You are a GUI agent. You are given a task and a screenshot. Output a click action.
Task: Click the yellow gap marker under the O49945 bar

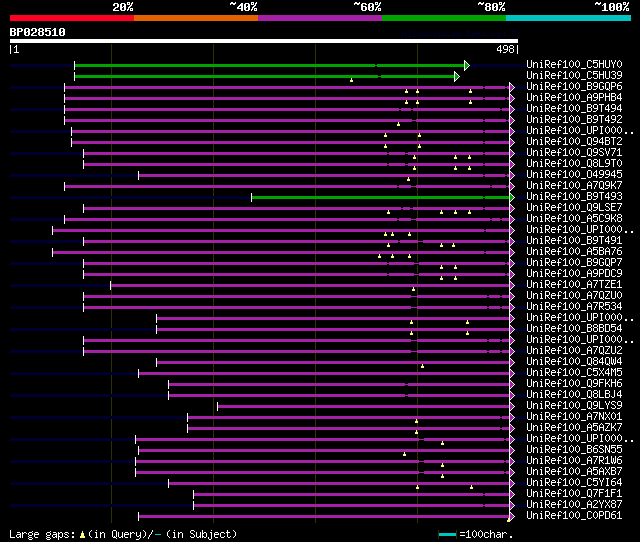[408, 179]
